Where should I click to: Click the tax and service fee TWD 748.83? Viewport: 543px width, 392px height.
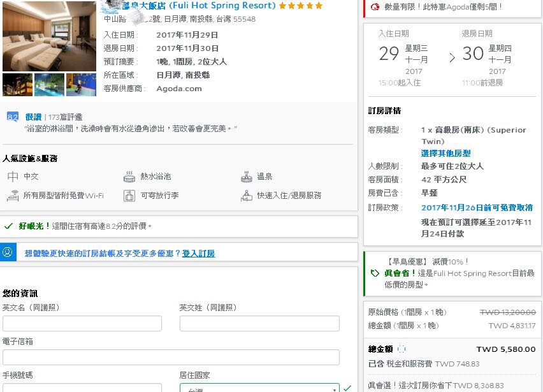pos(457,364)
